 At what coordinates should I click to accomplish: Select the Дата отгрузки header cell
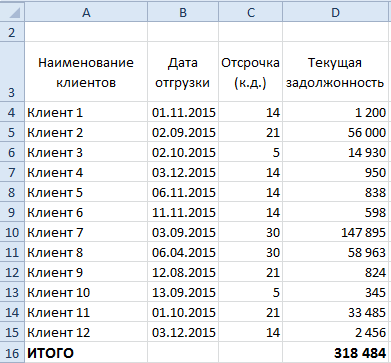click(x=183, y=72)
